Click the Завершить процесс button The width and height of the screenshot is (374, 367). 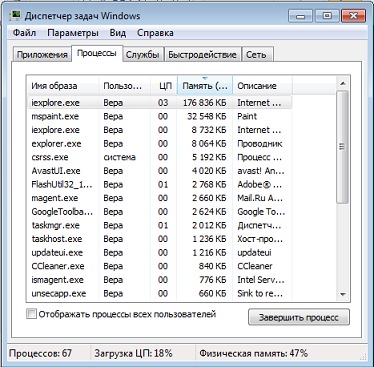pyautogui.click(x=299, y=317)
